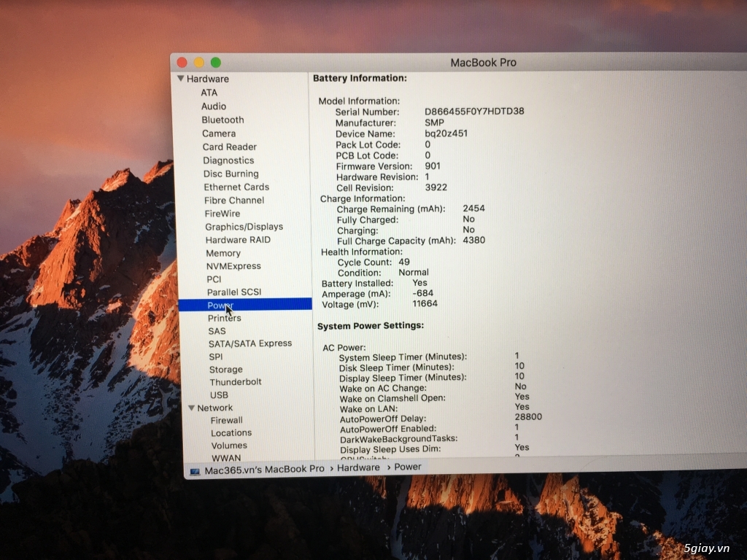Viewport: 747px width, 560px height.
Task: Click the manufacturer value SMP
Action: (x=434, y=122)
